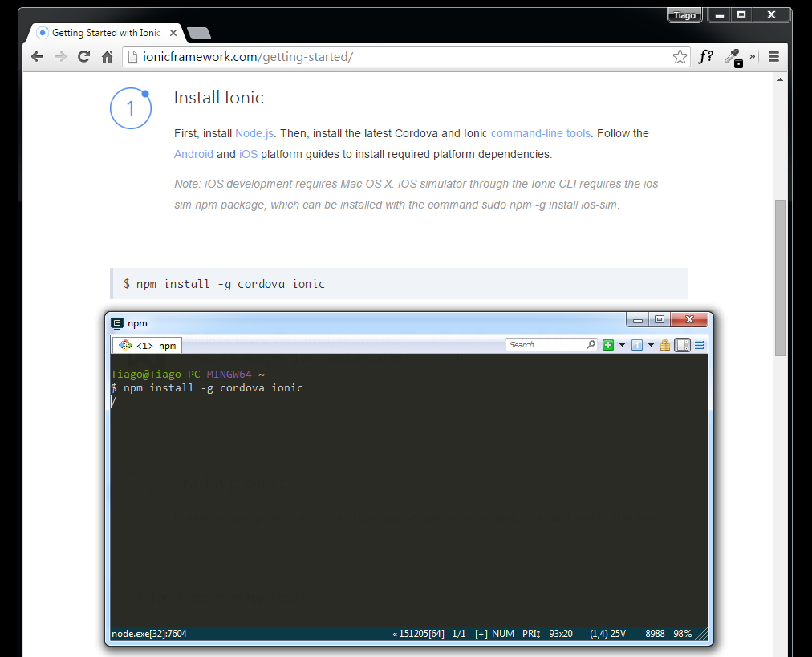Click the f? extension icon
Screen dimensions: 812x657
705,56
